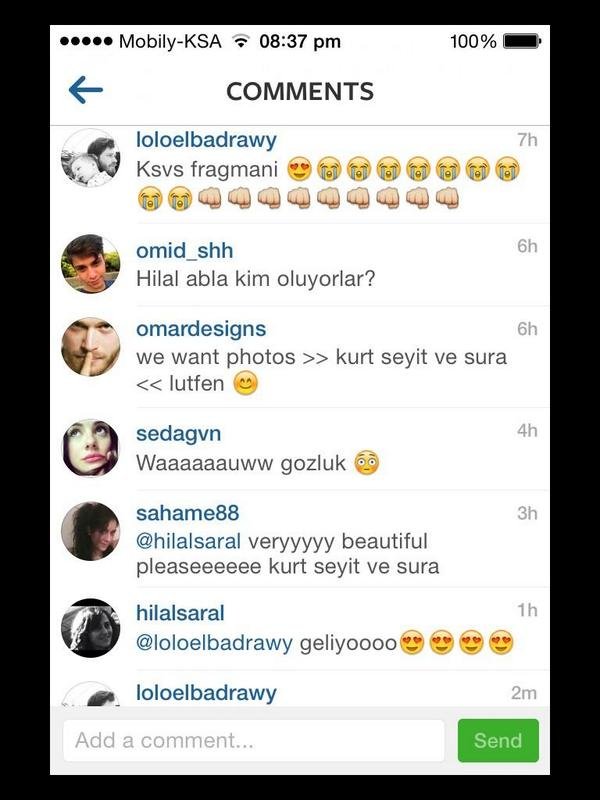Tap the @loloelbadrawy mention in hilalsaral's reply
Screen dimensions: 600x800
214,643
